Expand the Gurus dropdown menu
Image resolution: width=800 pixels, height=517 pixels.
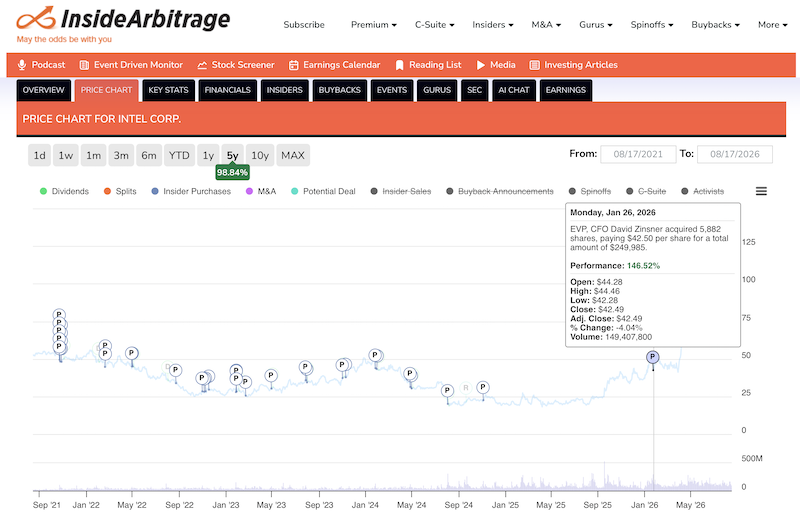point(595,24)
